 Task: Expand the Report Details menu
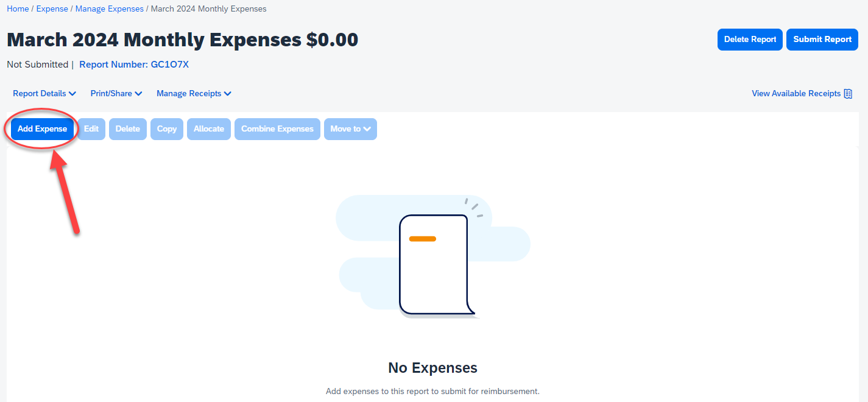click(44, 94)
